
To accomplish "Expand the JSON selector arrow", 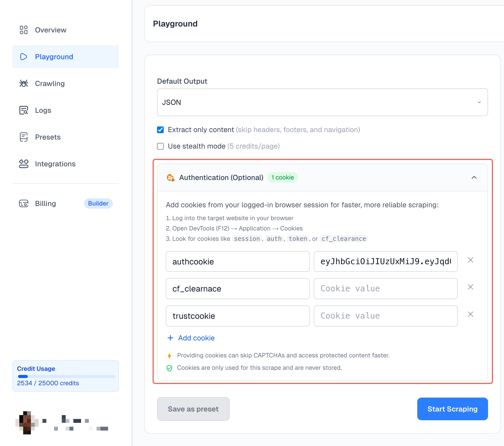I will 479,102.
